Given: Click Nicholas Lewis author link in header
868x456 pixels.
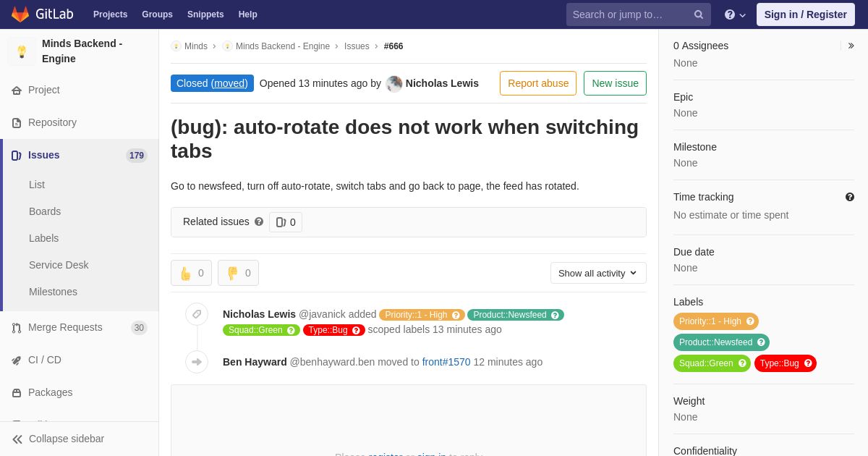Looking at the screenshot, I should (442, 83).
